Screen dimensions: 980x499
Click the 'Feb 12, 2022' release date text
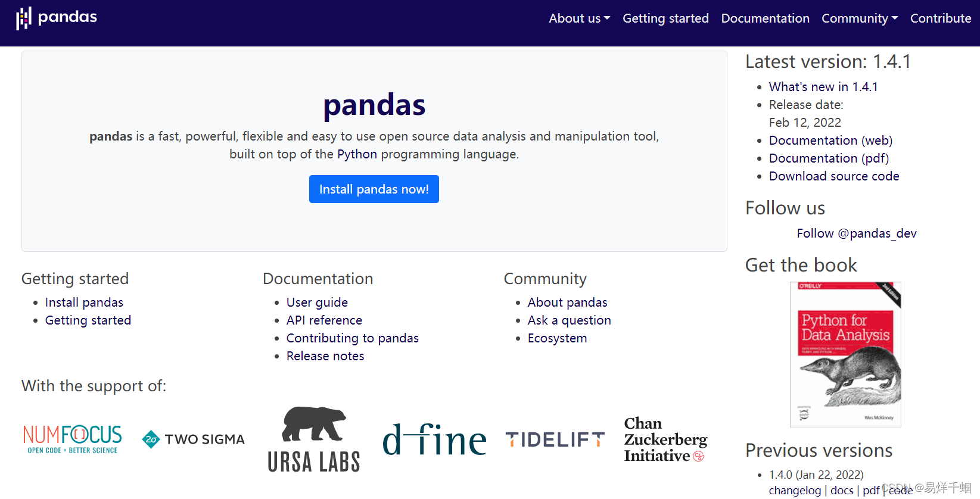coord(805,123)
